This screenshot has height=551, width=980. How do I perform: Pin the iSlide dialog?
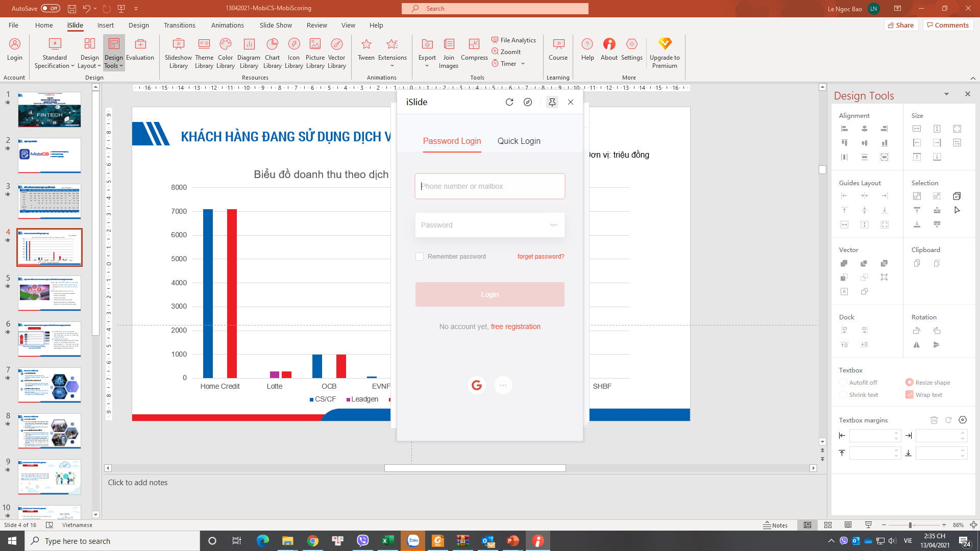(x=552, y=102)
